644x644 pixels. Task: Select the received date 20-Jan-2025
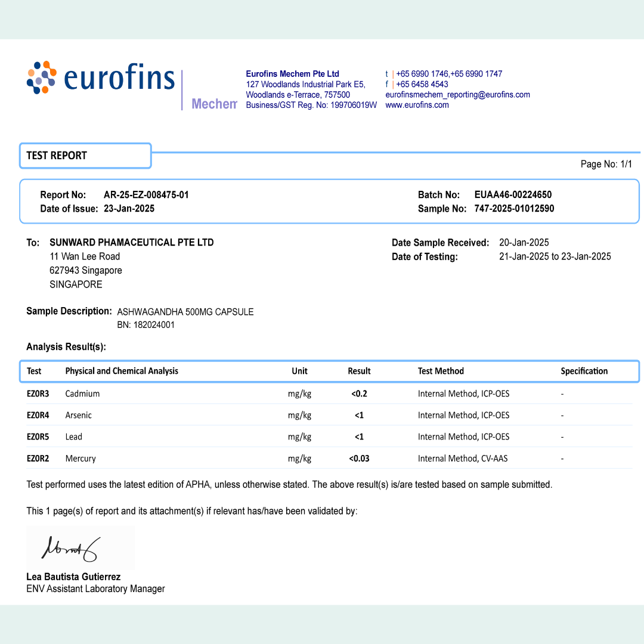524,242
